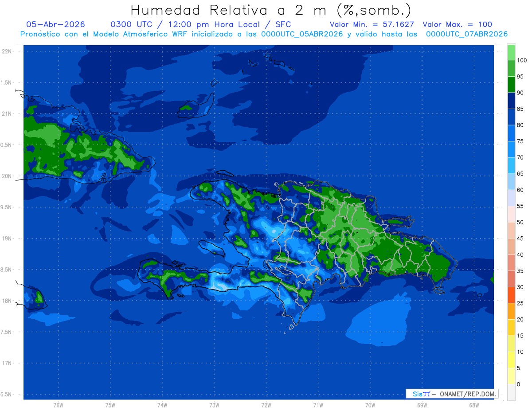Click the Valor Min. = 57.1627 text
The width and height of the screenshot is (532, 411).
[372, 24]
